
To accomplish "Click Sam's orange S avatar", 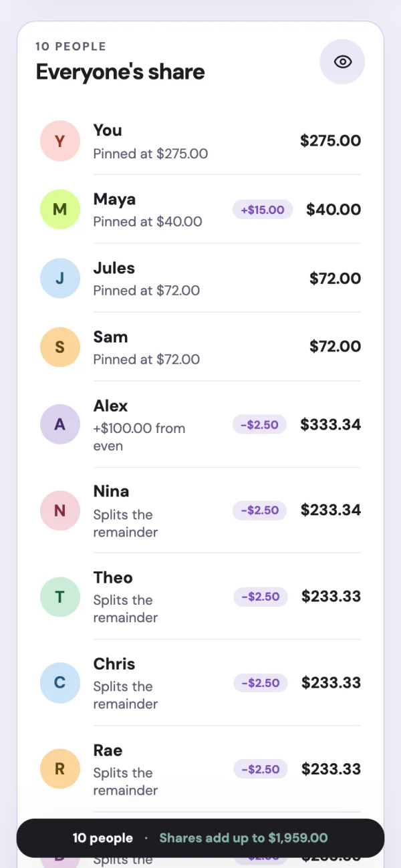I will click(60, 347).
